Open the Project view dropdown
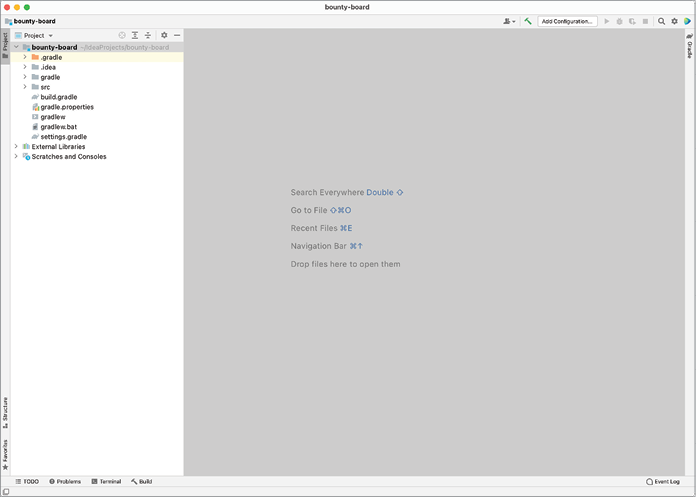This screenshot has height=497, width=696. point(38,35)
